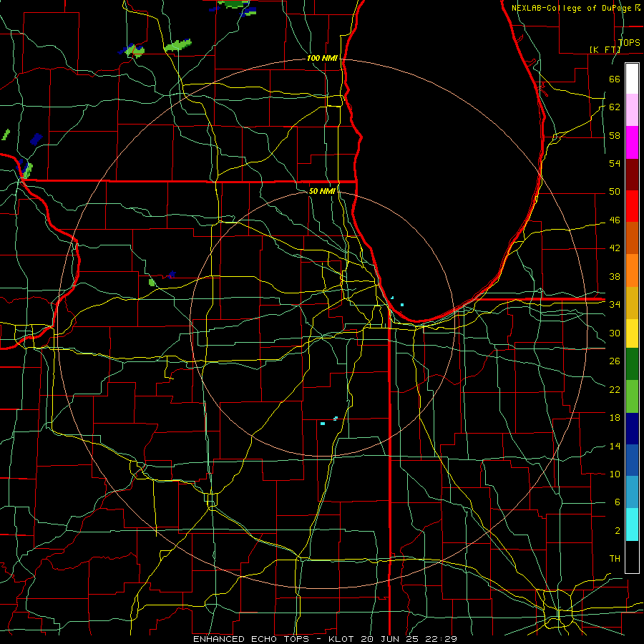Click the 100 NMI range ring label
The image size is (644, 644).
click(322, 58)
